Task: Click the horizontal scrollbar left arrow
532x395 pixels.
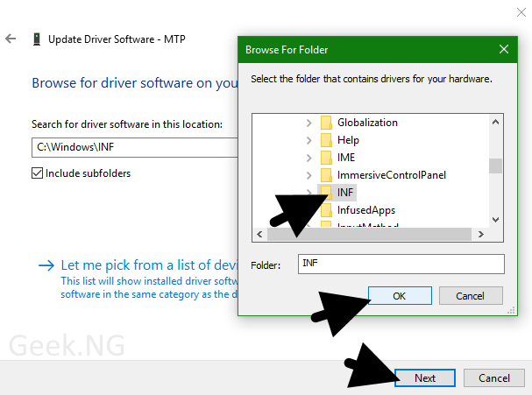Action: tap(260, 235)
